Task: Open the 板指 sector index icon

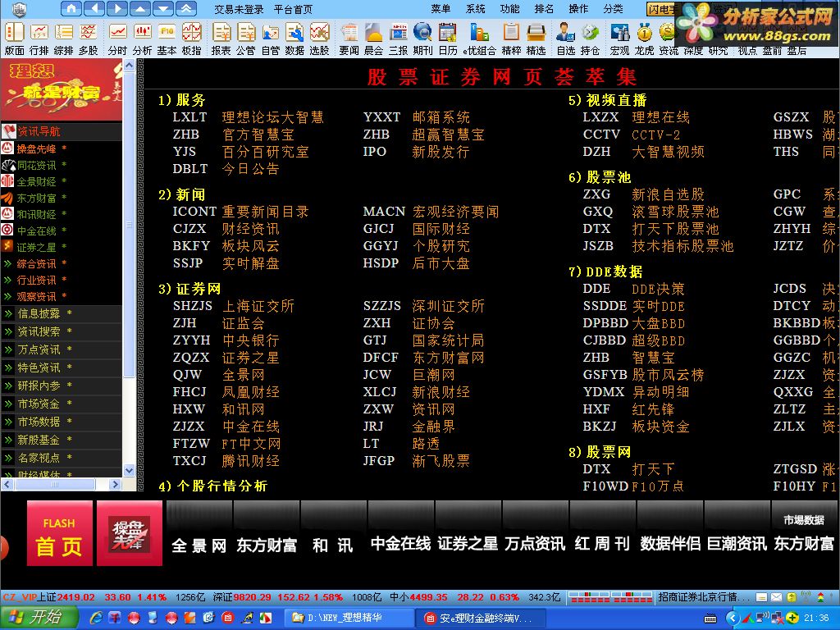Action: click(x=191, y=39)
